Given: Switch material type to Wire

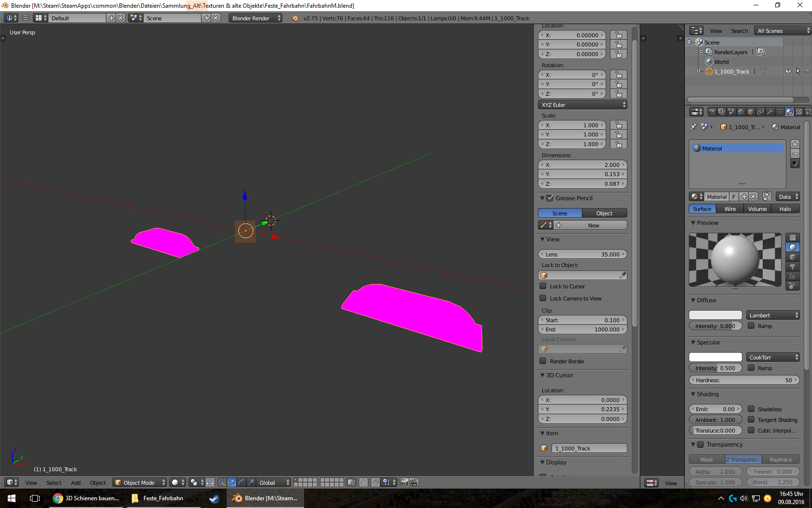Looking at the screenshot, I should (730, 209).
